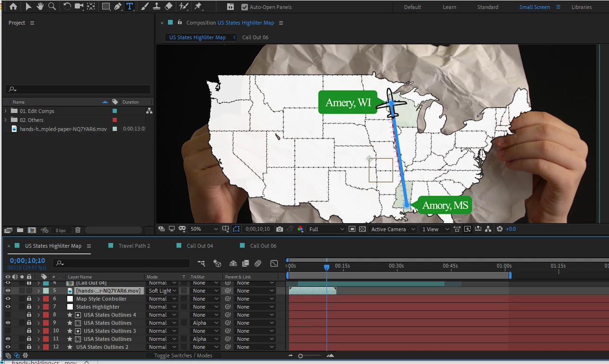Hide the States Highlighter layer
Image resolution: width=609 pixels, height=364 pixels.
coord(8,307)
